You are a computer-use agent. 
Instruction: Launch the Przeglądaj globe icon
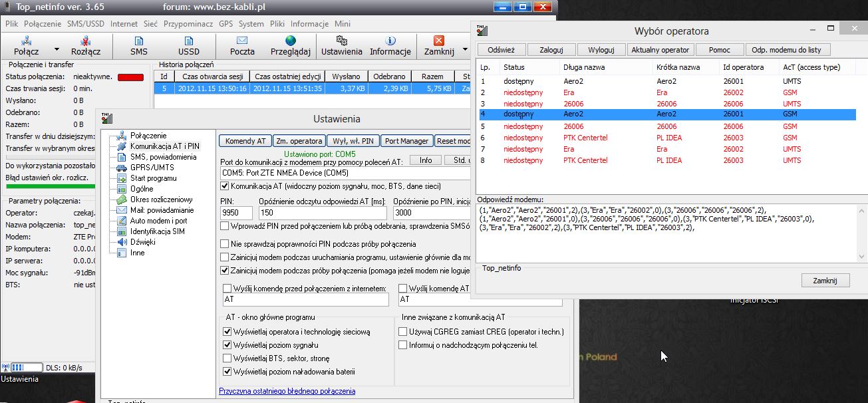[291, 42]
